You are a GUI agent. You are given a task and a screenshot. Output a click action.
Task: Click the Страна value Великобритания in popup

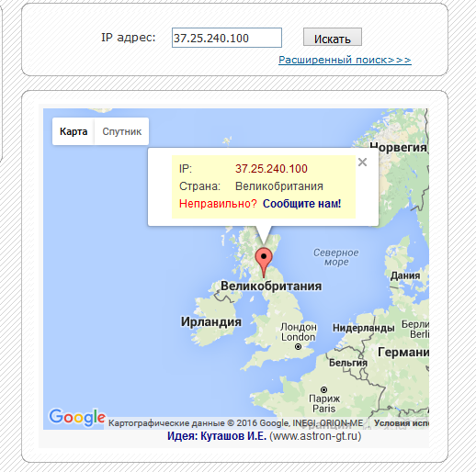click(x=279, y=186)
